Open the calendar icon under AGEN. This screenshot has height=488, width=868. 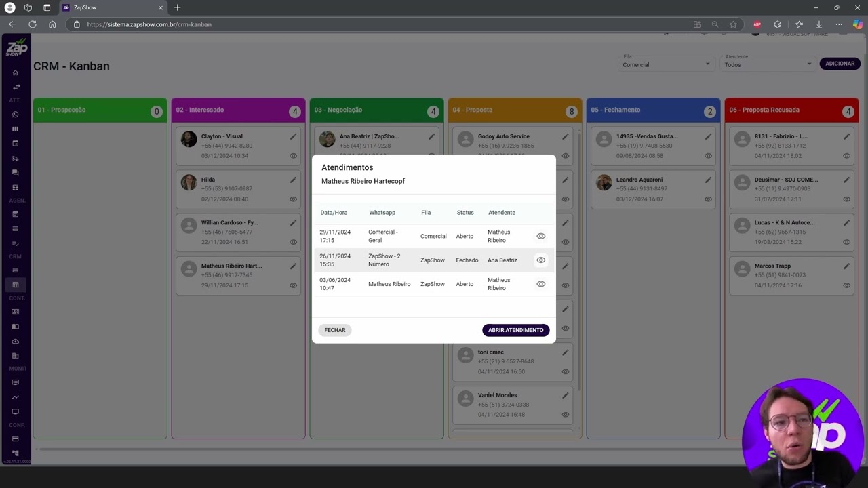coord(16,214)
